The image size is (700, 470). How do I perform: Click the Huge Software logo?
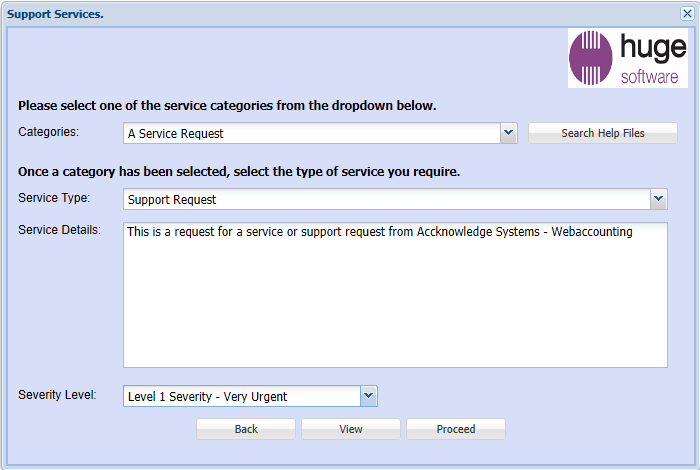628,57
